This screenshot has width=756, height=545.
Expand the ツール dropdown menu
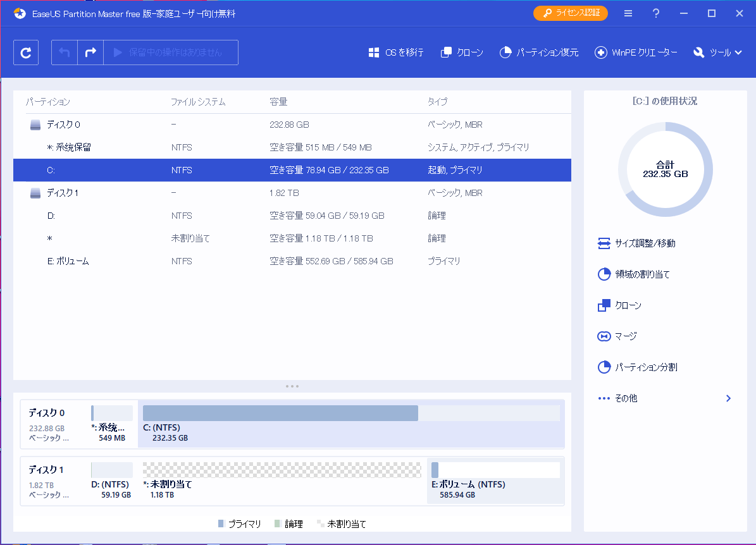[x=717, y=52]
